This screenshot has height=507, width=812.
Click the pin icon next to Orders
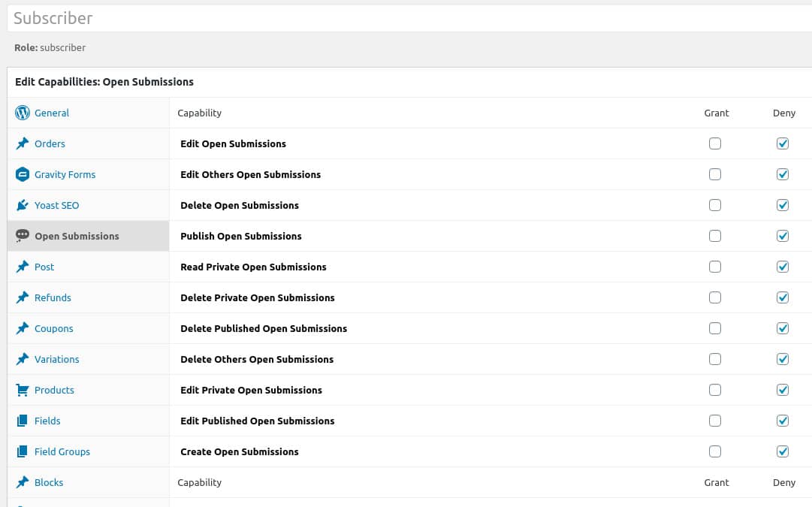23,143
